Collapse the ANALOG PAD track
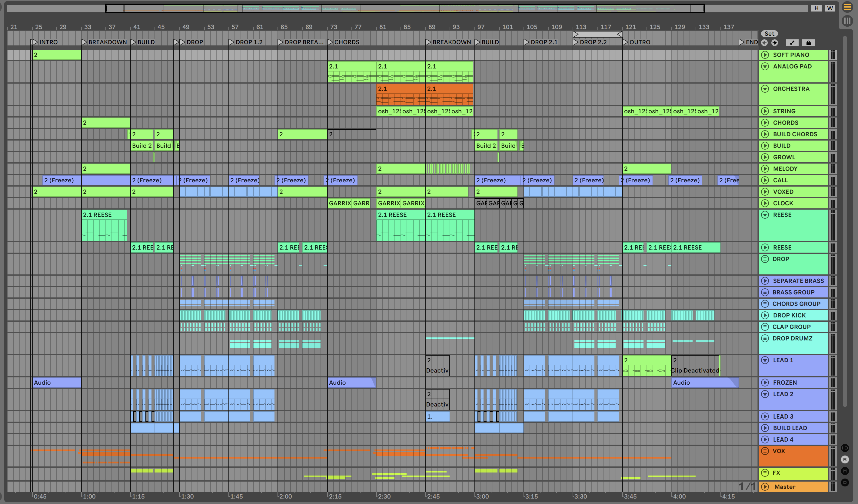 click(x=765, y=66)
